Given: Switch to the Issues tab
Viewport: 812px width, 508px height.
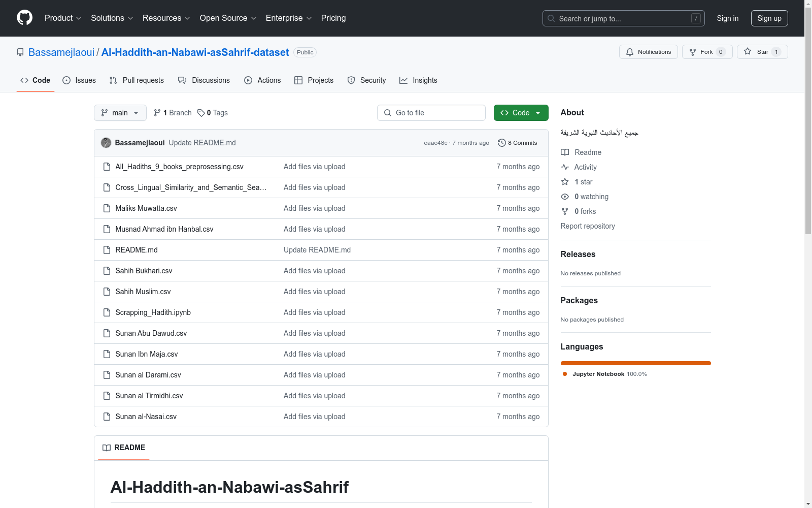Looking at the screenshot, I should [x=79, y=80].
